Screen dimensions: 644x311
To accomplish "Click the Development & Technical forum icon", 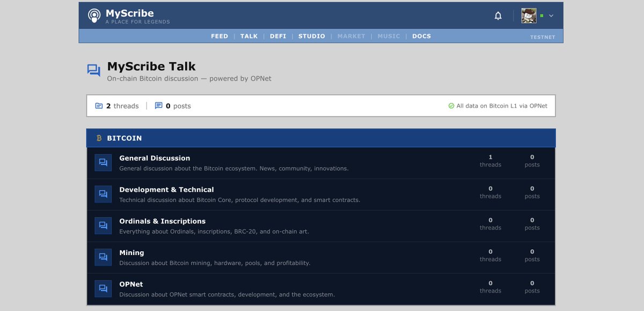I will coord(103,194).
